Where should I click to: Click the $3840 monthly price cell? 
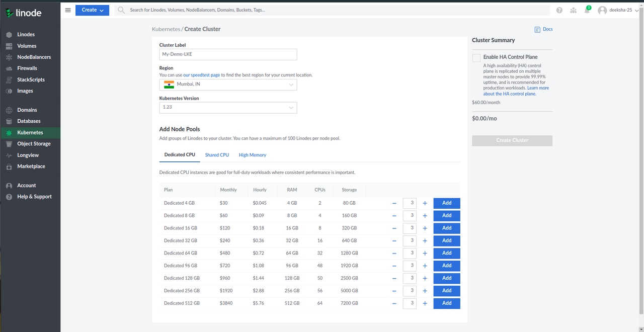click(x=227, y=303)
